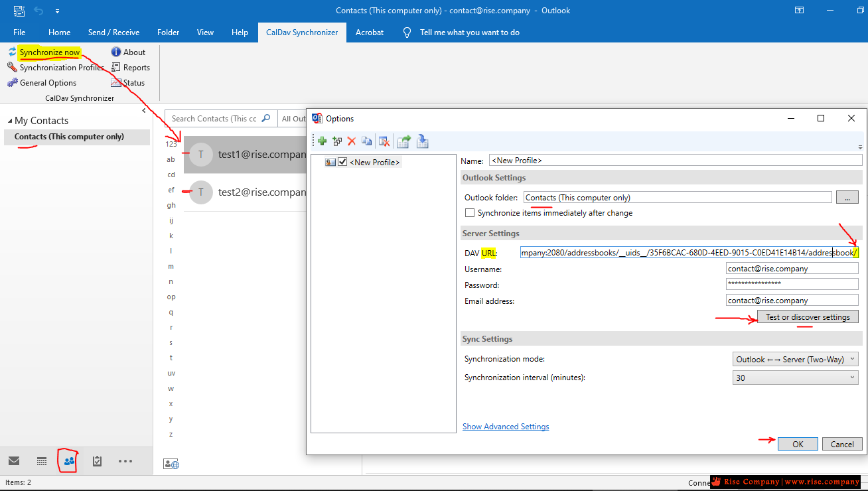Screen dimensions: 868x491
Task: Switch to the Calendar view icon
Action: 41,461
